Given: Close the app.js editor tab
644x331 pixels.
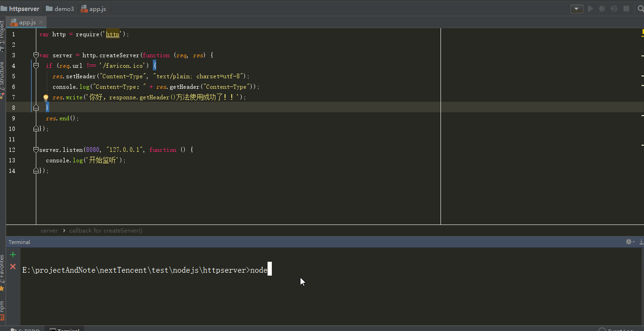Looking at the screenshot, I should point(41,22).
